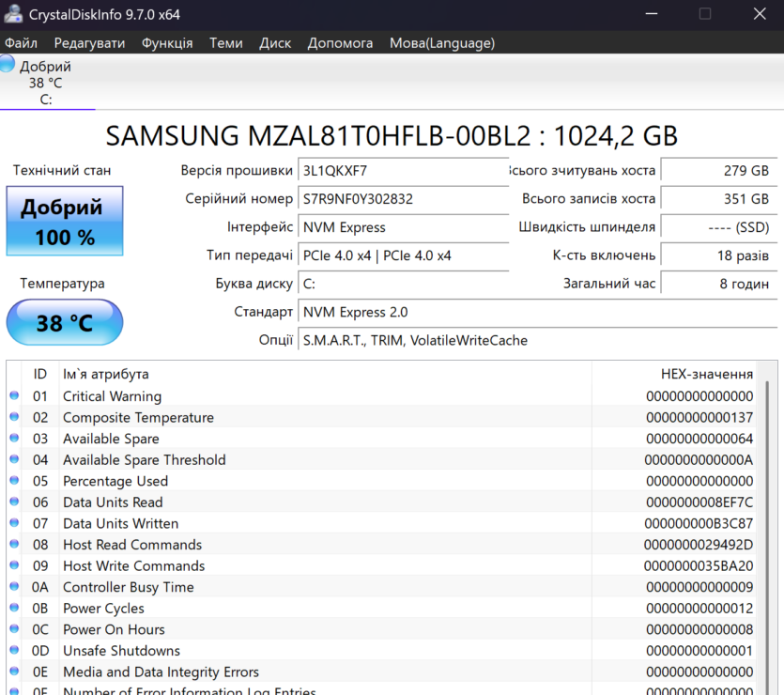Open the Функція menu

point(167,43)
